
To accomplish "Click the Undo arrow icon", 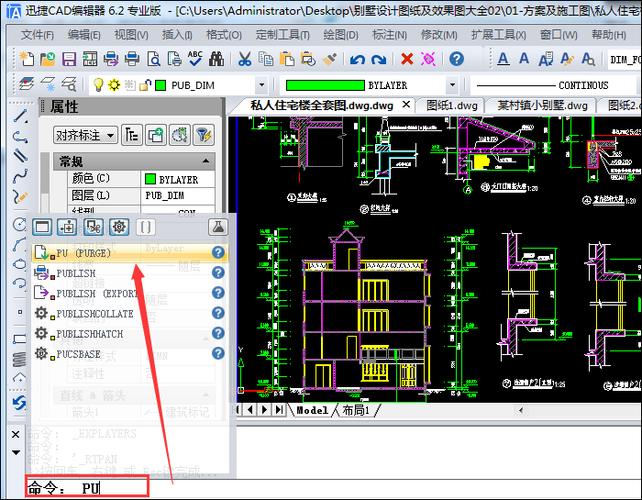I will [x=359, y=59].
